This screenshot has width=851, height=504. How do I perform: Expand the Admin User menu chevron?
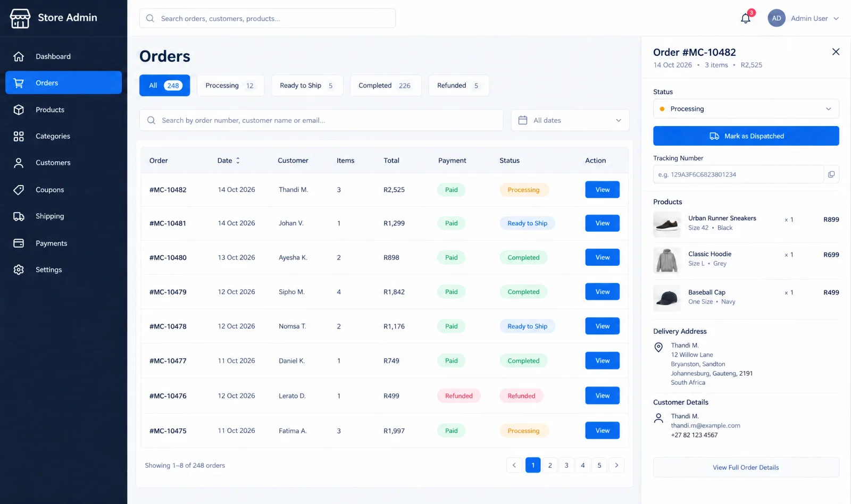point(836,19)
